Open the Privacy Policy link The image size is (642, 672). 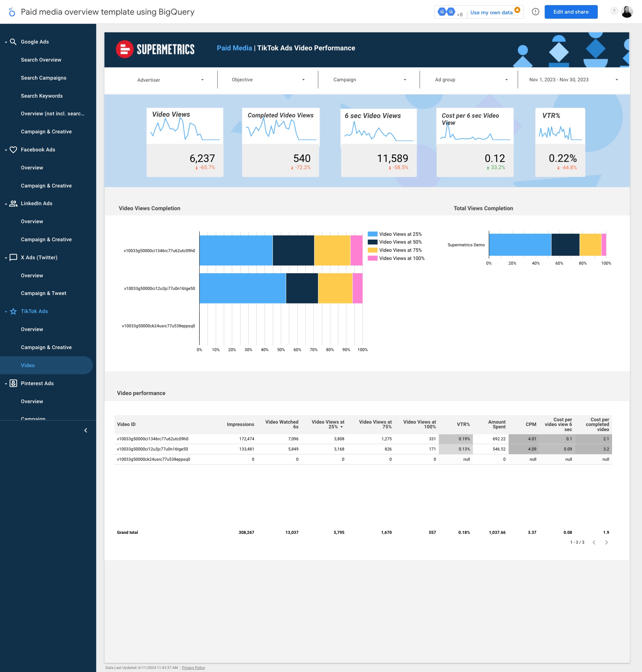coord(193,668)
